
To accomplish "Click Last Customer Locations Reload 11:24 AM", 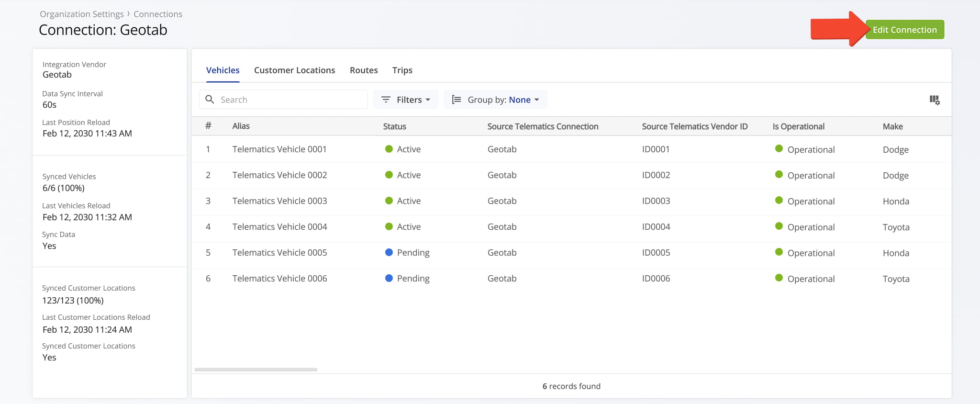I will coord(87,330).
